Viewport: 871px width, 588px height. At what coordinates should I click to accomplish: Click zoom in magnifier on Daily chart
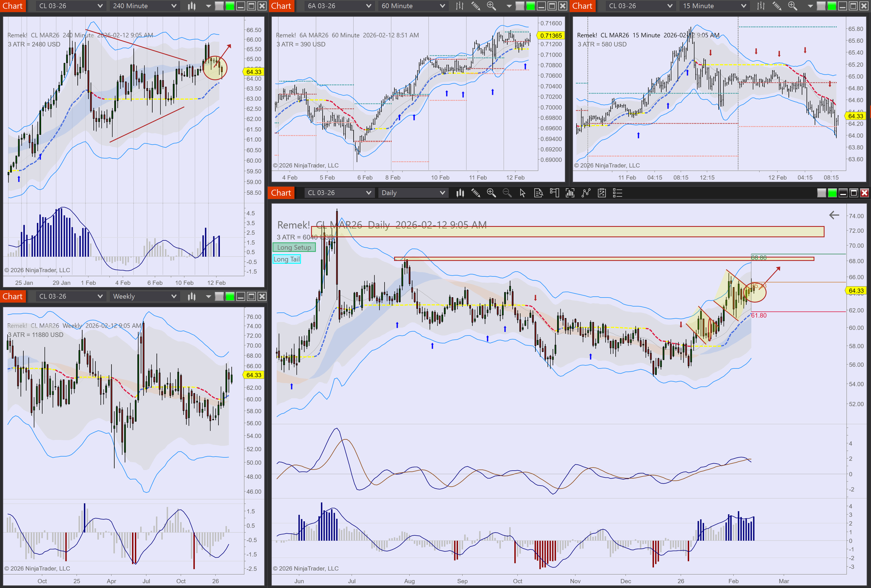click(x=491, y=193)
